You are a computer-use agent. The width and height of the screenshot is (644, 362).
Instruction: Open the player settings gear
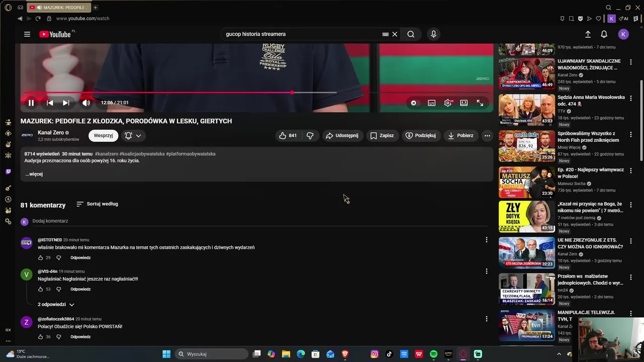point(448,103)
